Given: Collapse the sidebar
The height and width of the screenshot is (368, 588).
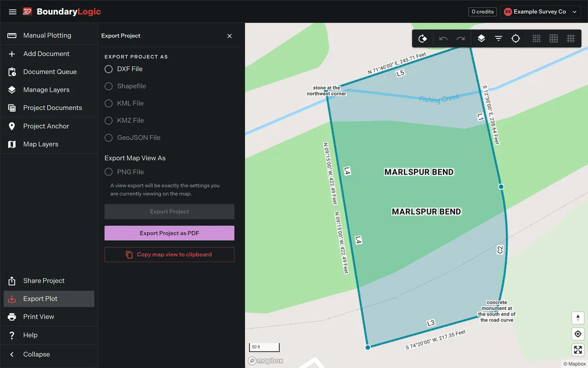Looking at the screenshot, I should point(49,354).
